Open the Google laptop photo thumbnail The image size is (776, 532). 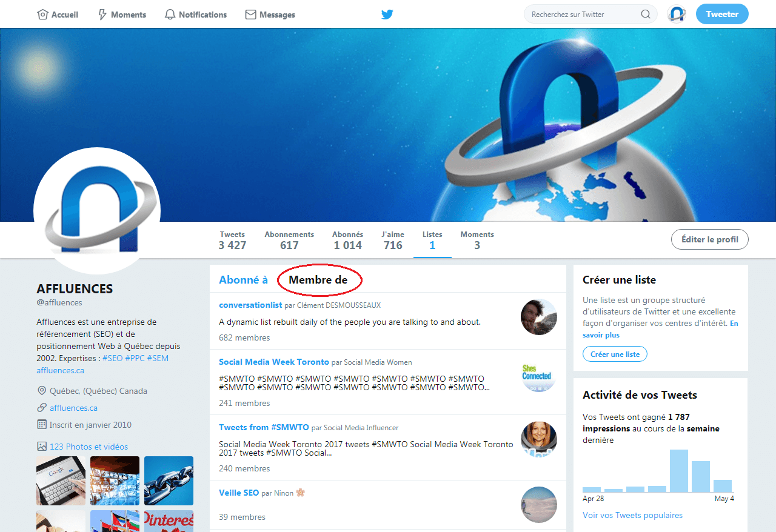(61, 480)
